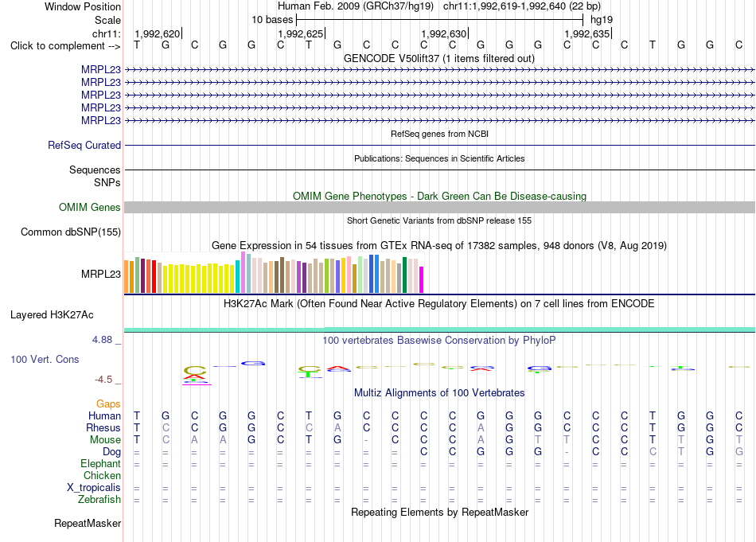Select the dark green GTEx expression bar
The image size is (756, 542).
click(x=404, y=275)
